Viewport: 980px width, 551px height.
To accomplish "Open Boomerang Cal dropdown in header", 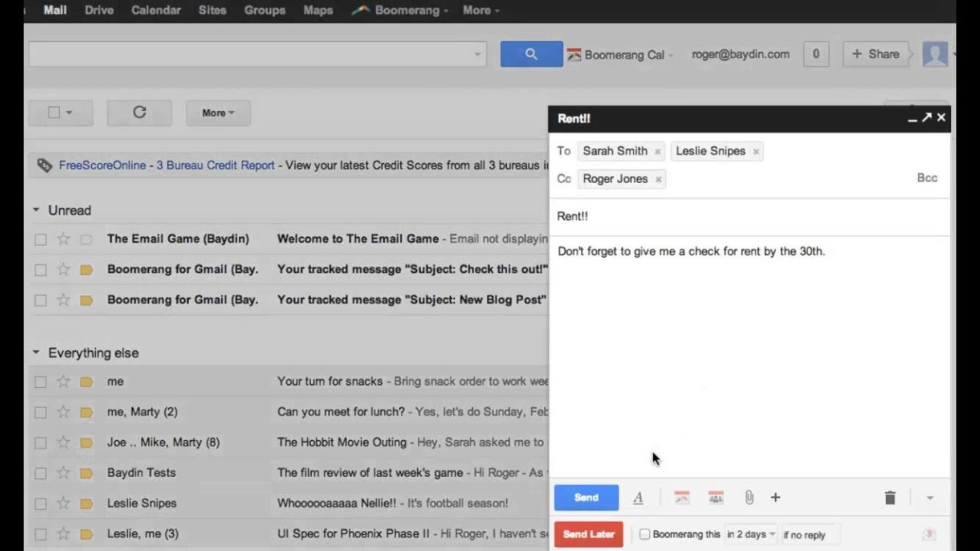I will pos(671,55).
